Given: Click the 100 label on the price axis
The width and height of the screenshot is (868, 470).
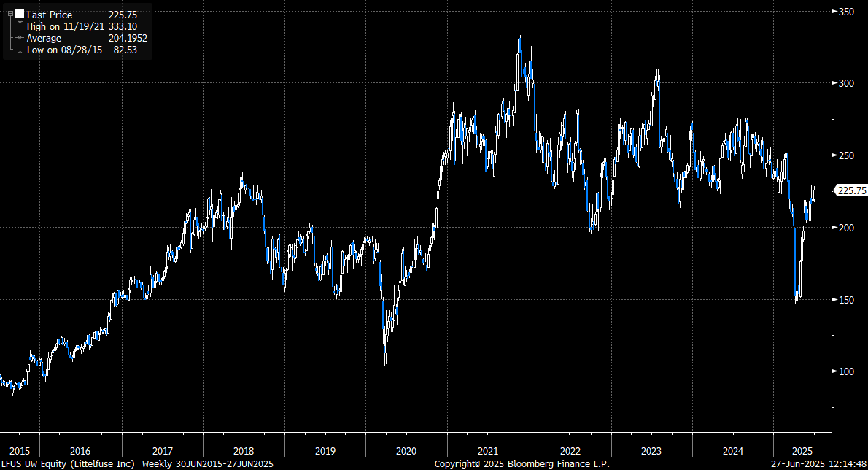Looking at the screenshot, I should [x=846, y=371].
